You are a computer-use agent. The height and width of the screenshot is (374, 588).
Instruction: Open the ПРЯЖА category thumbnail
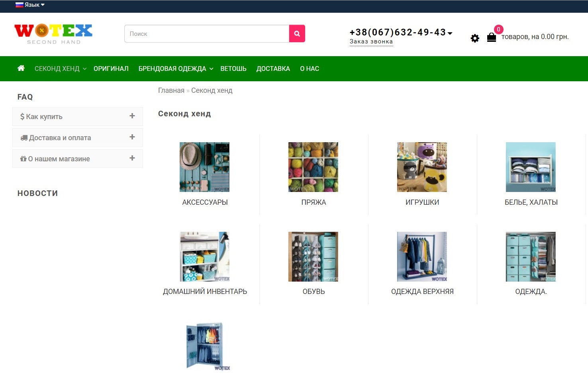313,167
